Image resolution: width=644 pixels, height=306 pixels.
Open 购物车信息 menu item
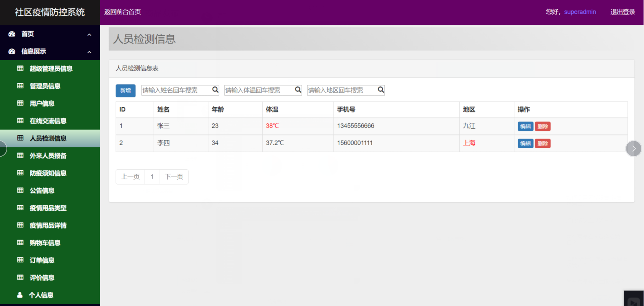click(50, 243)
